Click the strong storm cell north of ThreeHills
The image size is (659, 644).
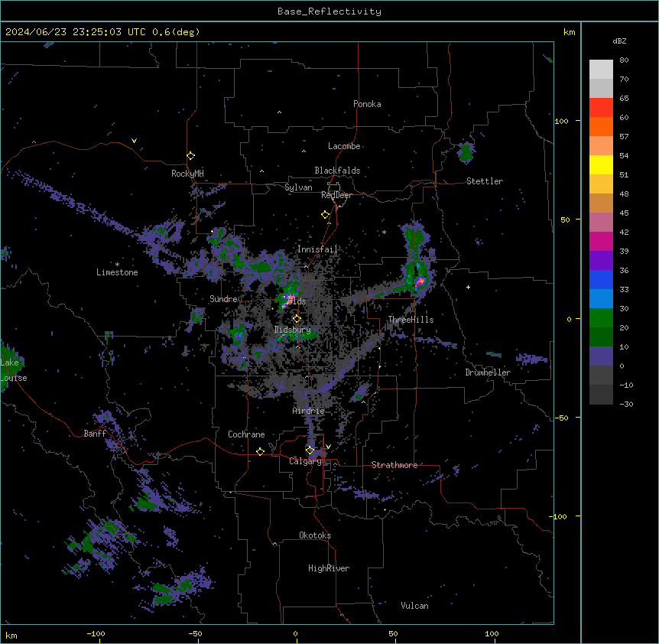click(x=420, y=281)
